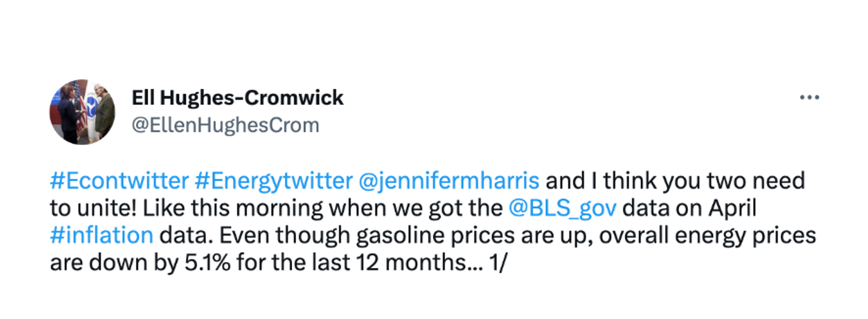The image size is (868, 319).
Task: Click the "5.1%" figure in the tweet
Action: click(x=204, y=262)
